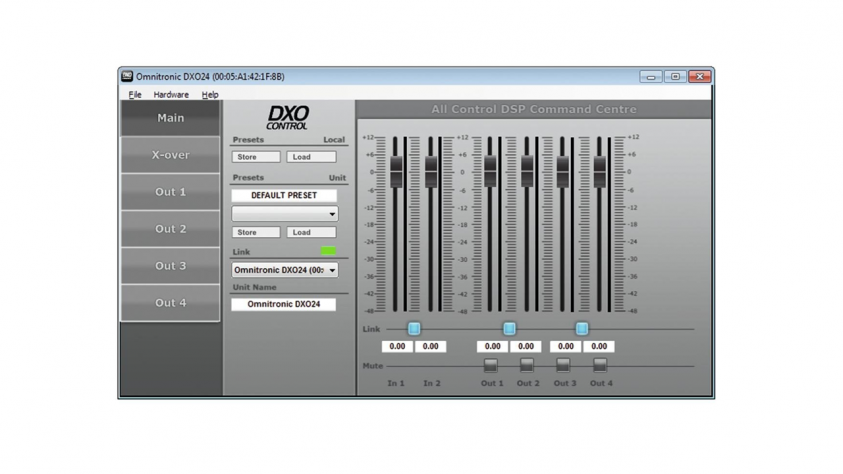Mute the Out 1 channel

490,365
